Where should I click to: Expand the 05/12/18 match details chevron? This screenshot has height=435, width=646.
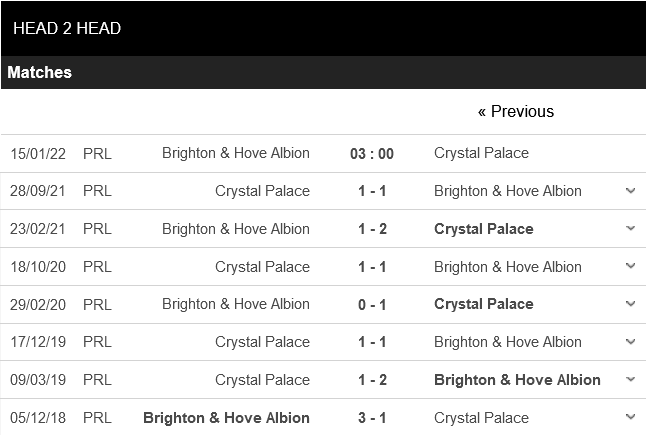pos(630,417)
